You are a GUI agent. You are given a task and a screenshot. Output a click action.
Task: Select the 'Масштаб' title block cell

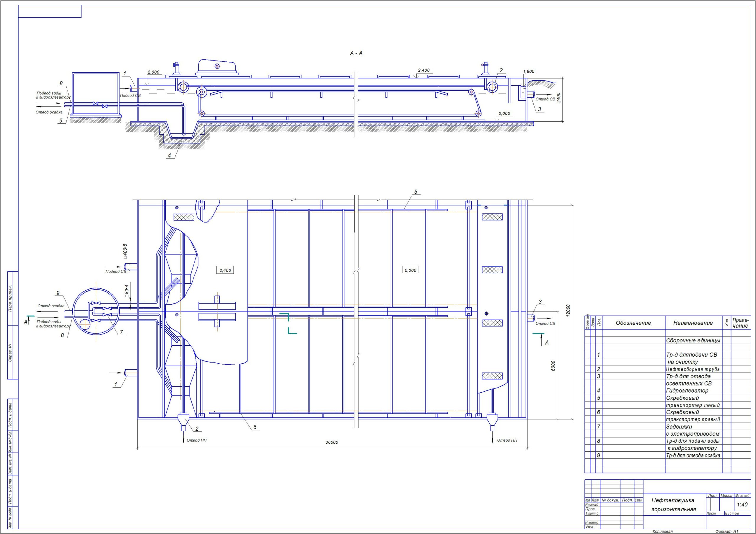pos(742,496)
